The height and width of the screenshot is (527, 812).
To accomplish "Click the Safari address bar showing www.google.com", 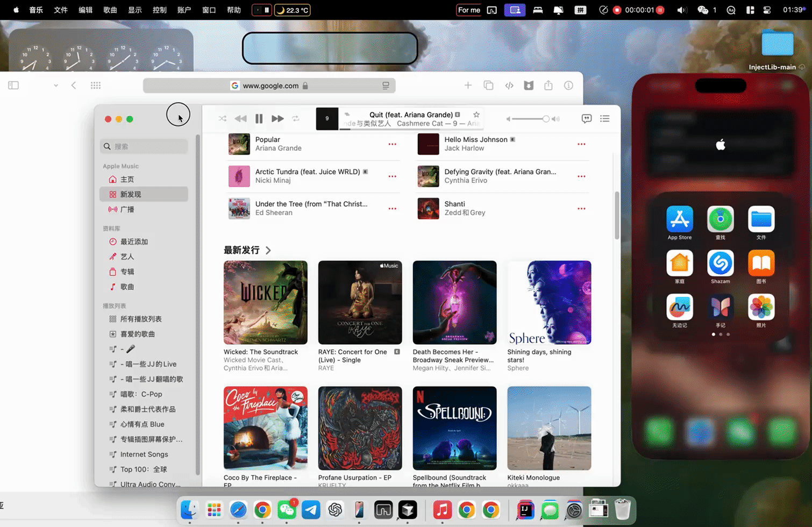I will click(269, 86).
